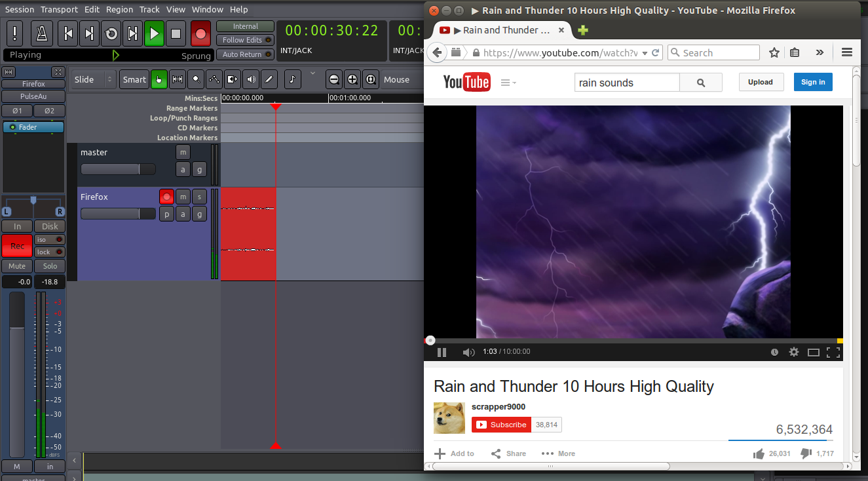Select the grab/hand mouse tool
The width and height of the screenshot is (868, 481).
[x=159, y=79]
